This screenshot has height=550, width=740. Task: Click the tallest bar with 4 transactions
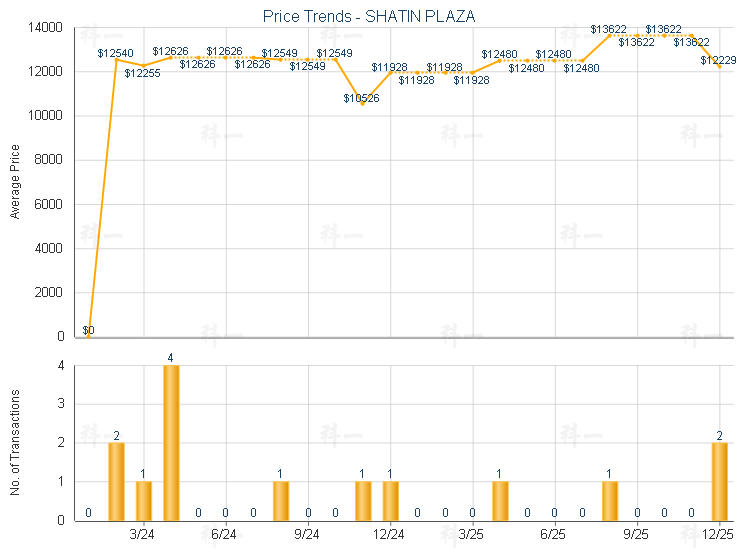(x=171, y=442)
